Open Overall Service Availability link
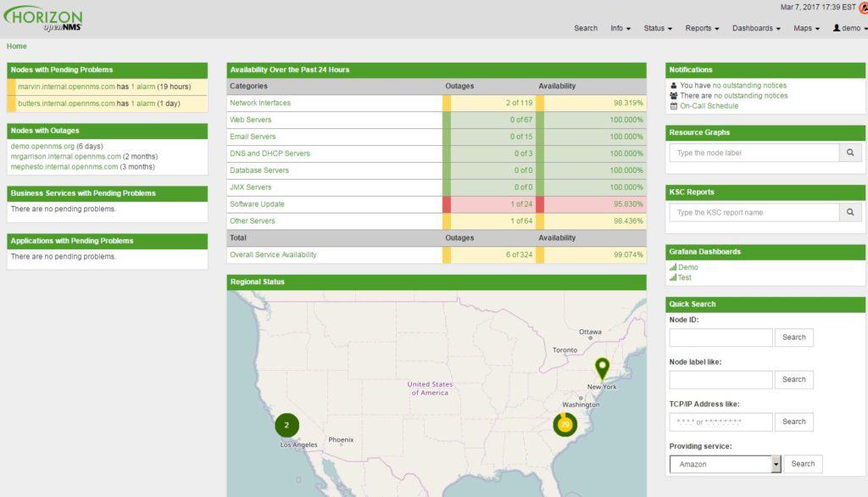The height and width of the screenshot is (497, 868). [273, 255]
